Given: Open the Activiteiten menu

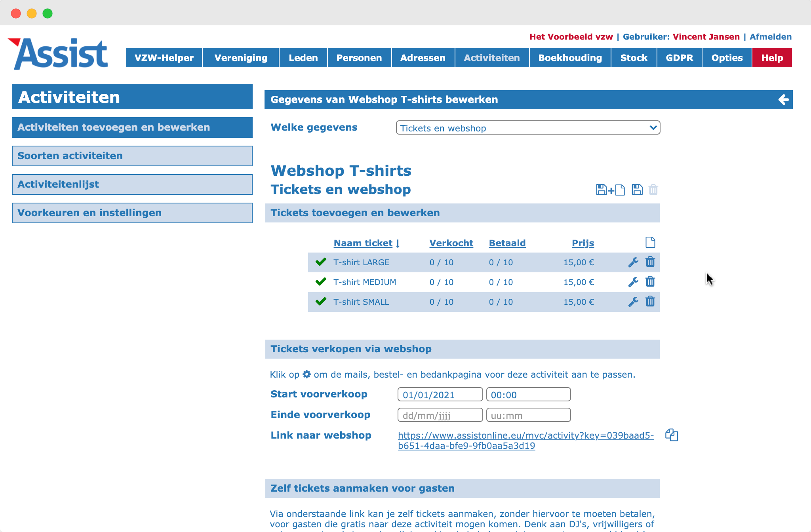Looking at the screenshot, I should [x=492, y=58].
